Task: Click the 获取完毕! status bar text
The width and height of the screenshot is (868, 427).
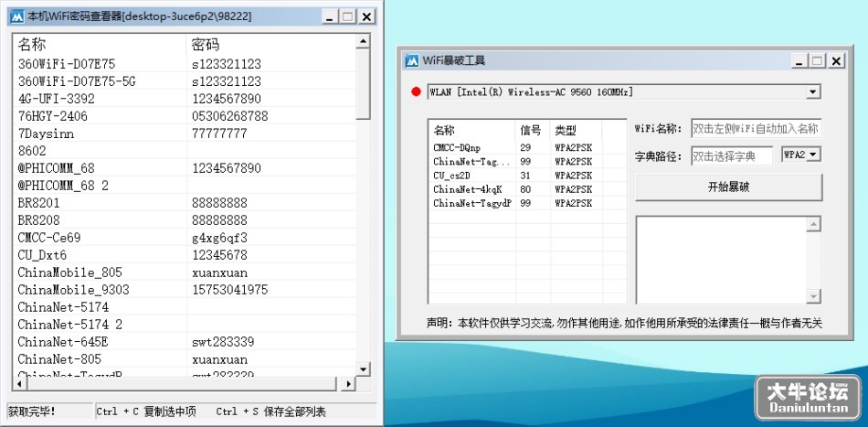Action: (32, 411)
